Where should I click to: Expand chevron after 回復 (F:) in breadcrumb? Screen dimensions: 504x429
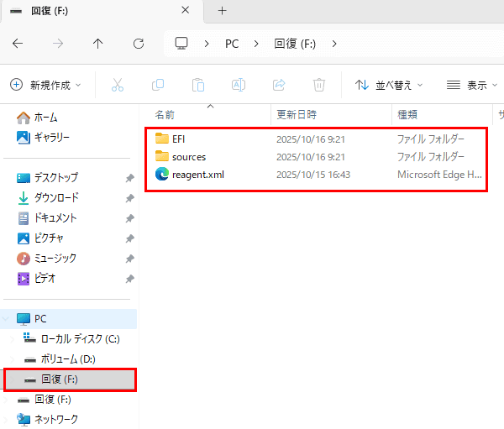click(x=334, y=44)
